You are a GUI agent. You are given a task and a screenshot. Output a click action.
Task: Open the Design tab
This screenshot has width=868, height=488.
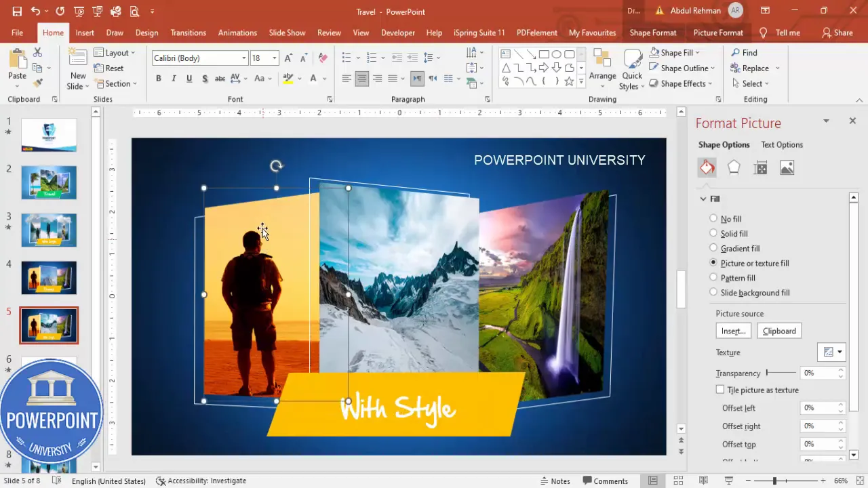[x=146, y=33]
